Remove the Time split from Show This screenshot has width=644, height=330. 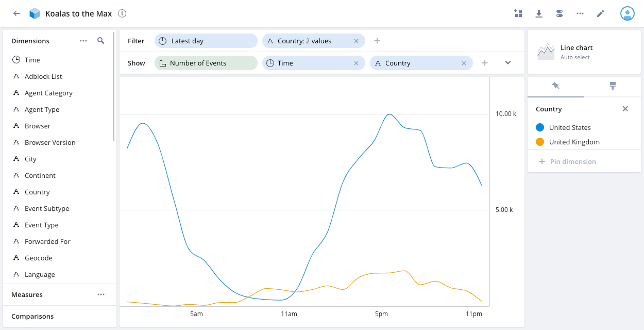(x=356, y=63)
